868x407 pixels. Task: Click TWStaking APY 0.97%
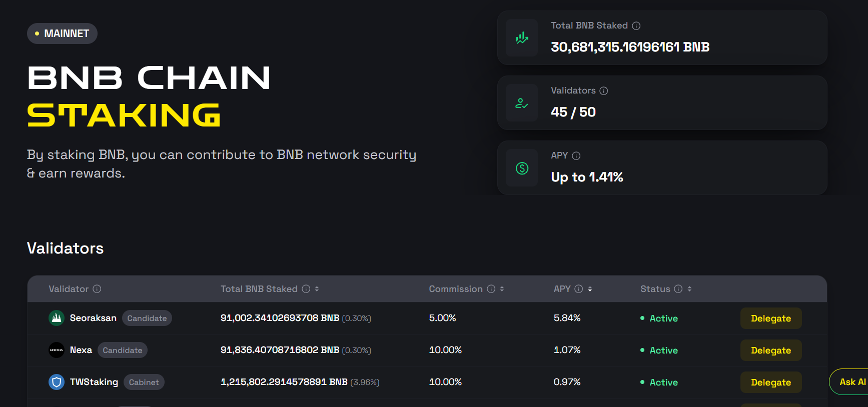point(567,382)
